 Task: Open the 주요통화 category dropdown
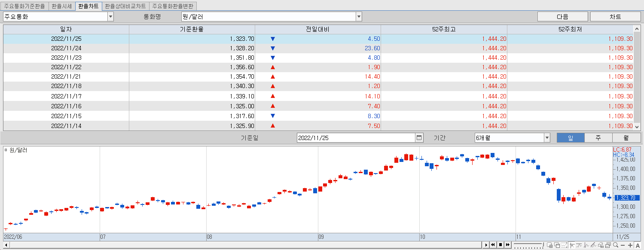coord(110,17)
